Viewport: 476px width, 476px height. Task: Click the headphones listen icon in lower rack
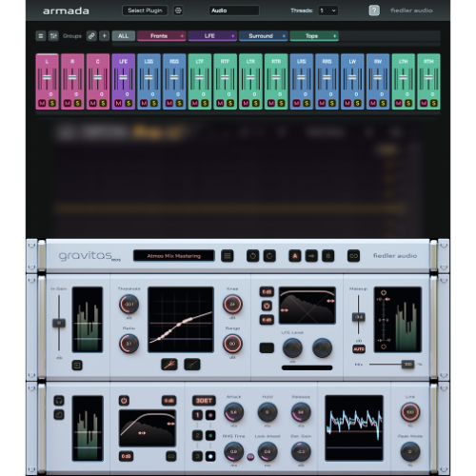point(59,401)
